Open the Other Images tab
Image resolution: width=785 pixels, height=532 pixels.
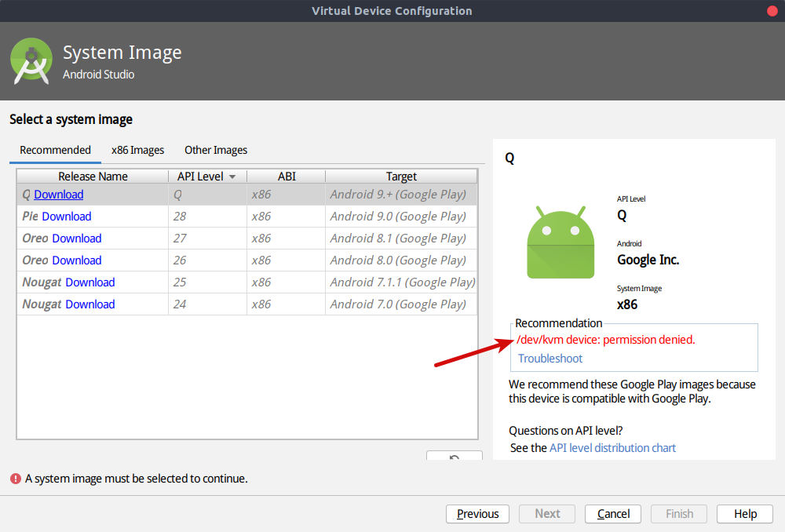(216, 150)
